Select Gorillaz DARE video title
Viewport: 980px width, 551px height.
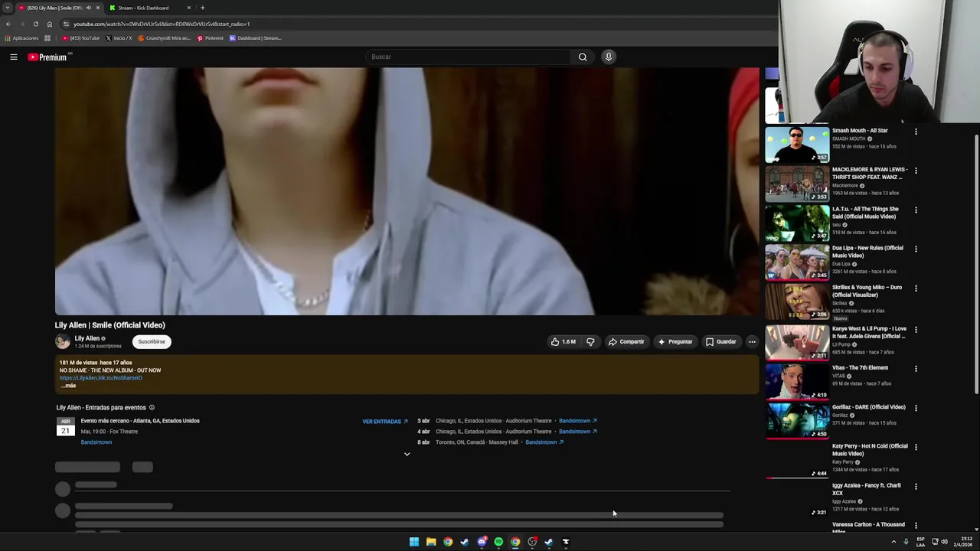pos(869,407)
